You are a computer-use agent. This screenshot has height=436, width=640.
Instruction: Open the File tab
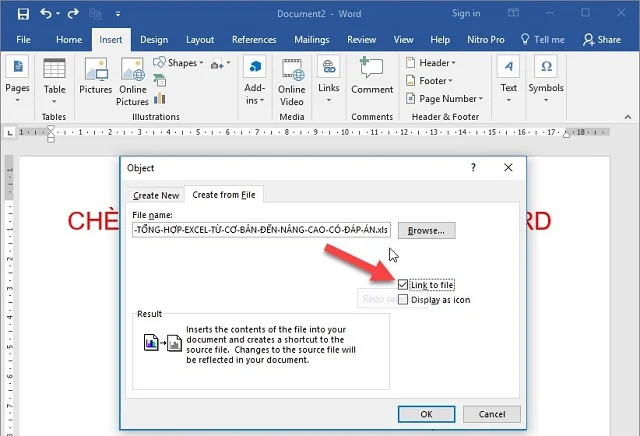(x=23, y=40)
